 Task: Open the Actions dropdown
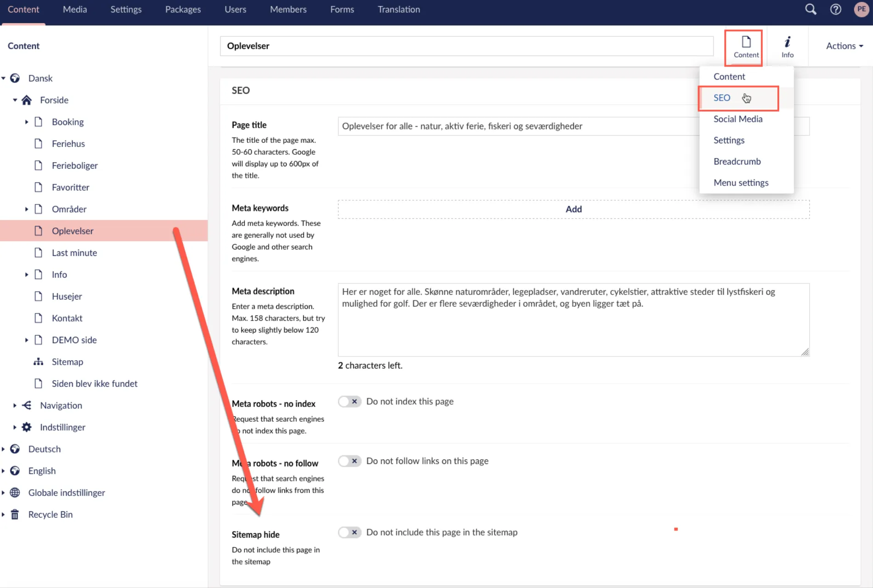pyautogui.click(x=845, y=46)
